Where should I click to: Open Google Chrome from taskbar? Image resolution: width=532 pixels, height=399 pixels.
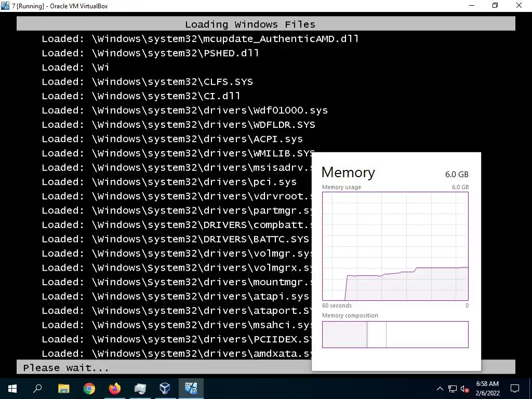tap(89, 388)
